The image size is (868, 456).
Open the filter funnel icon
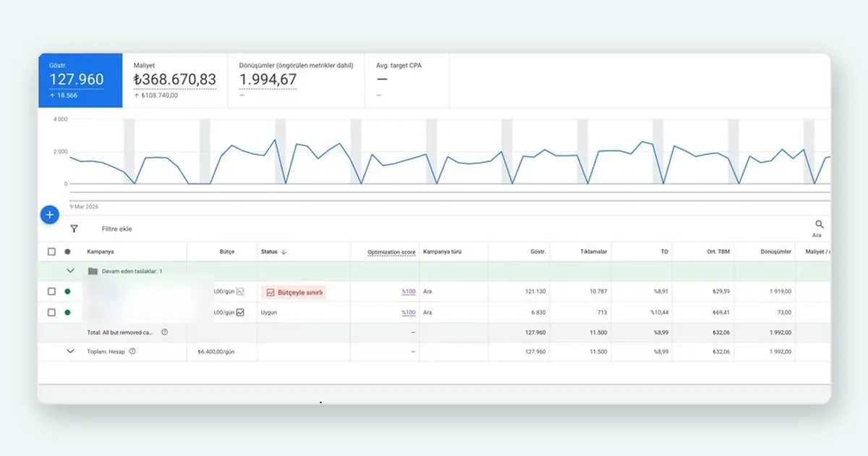tap(74, 229)
